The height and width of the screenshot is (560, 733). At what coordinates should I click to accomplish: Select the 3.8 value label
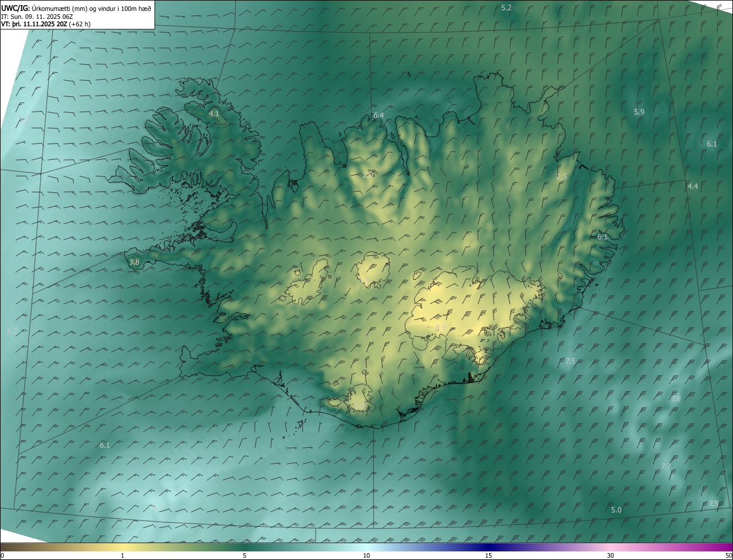[134, 262]
